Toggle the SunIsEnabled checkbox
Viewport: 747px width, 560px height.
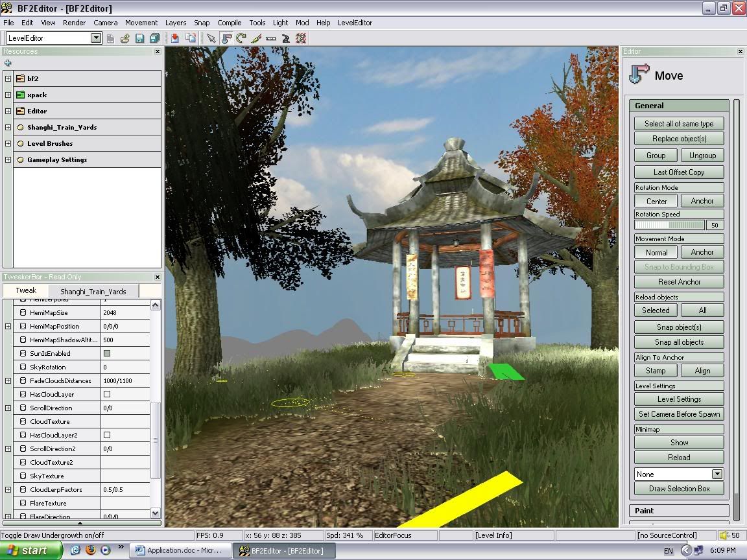(x=107, y=353)
